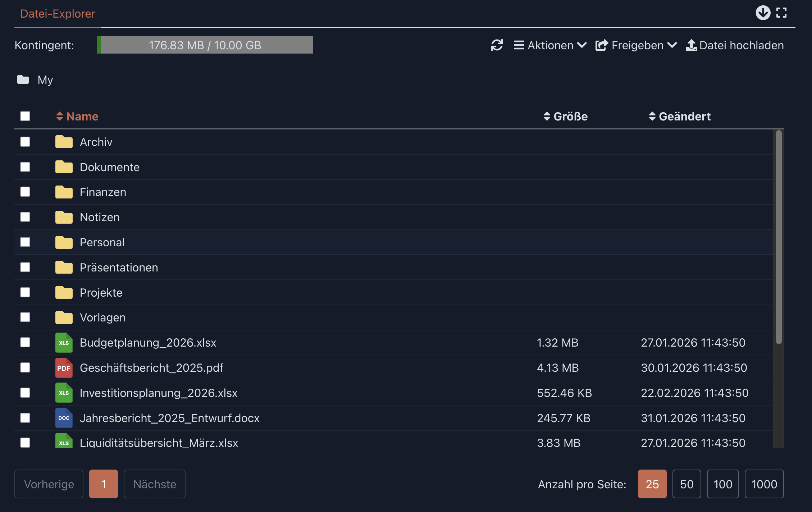812x512 pixels.
Task: Open the Archiv folder name
Action: 96,142
